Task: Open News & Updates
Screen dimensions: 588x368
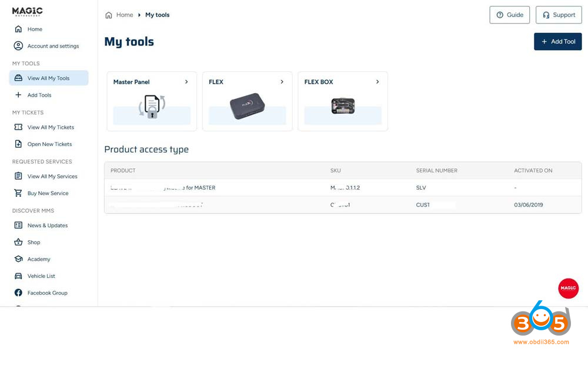Action: tap(49, 226)
